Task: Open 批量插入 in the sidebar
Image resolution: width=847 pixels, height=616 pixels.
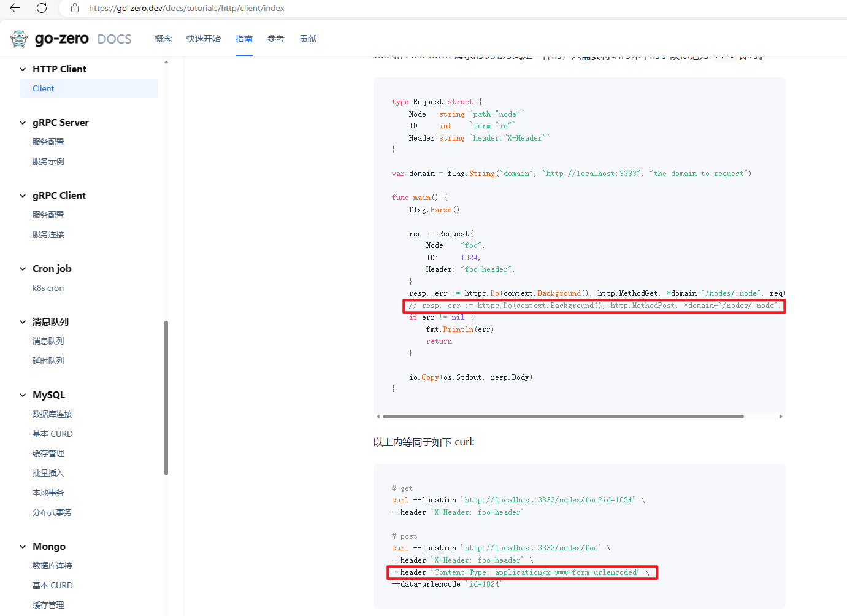Action: tap(48, 473)
